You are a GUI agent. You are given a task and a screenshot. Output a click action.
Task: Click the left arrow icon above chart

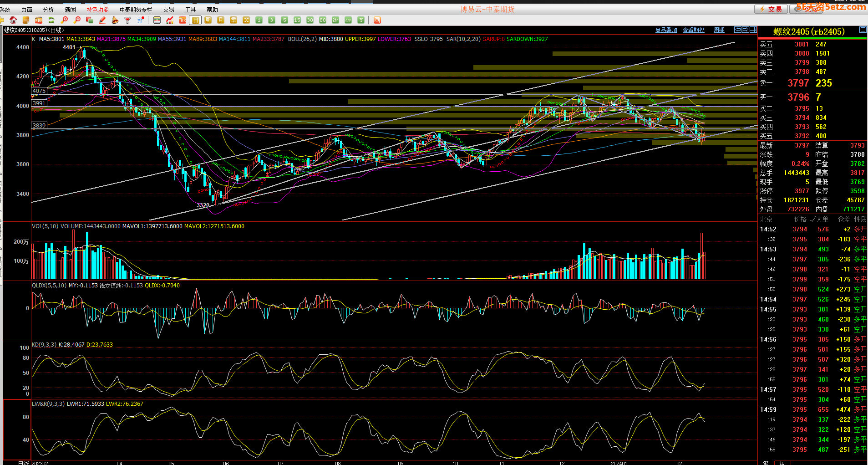click(x=738, y=30)
